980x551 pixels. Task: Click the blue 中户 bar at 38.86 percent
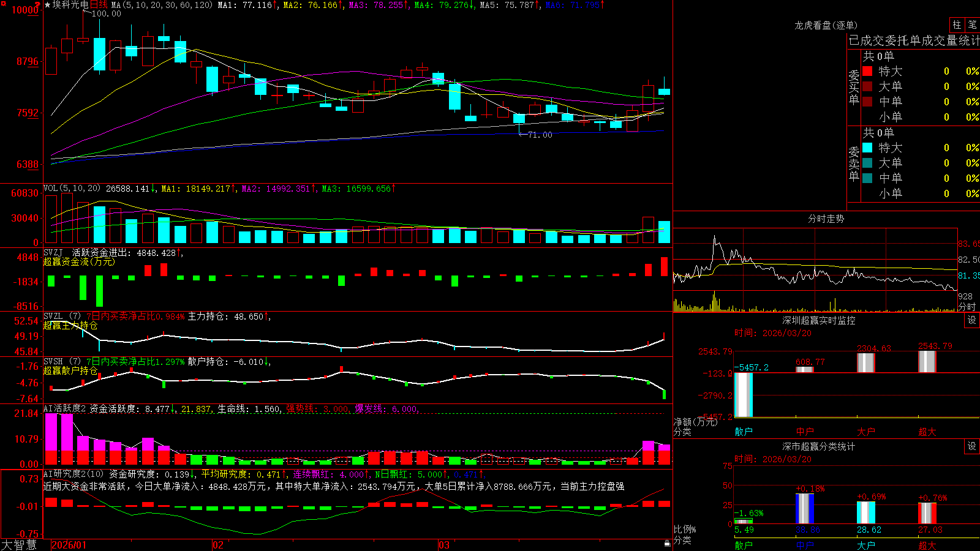click(x=805, y=508)
